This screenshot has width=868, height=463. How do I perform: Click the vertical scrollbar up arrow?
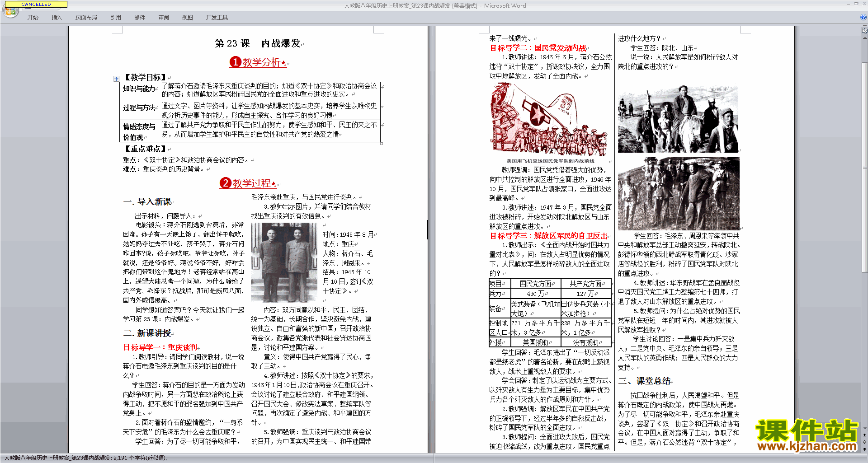pyautogui.click(x=865, y=37)
